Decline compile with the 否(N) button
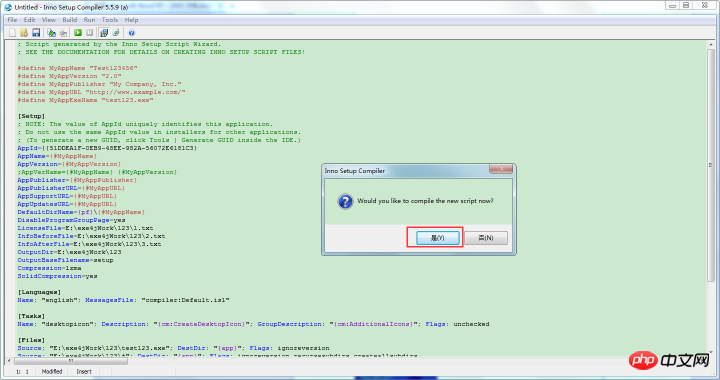The width and height of the screenshot is (720, 380). point(486,238)
